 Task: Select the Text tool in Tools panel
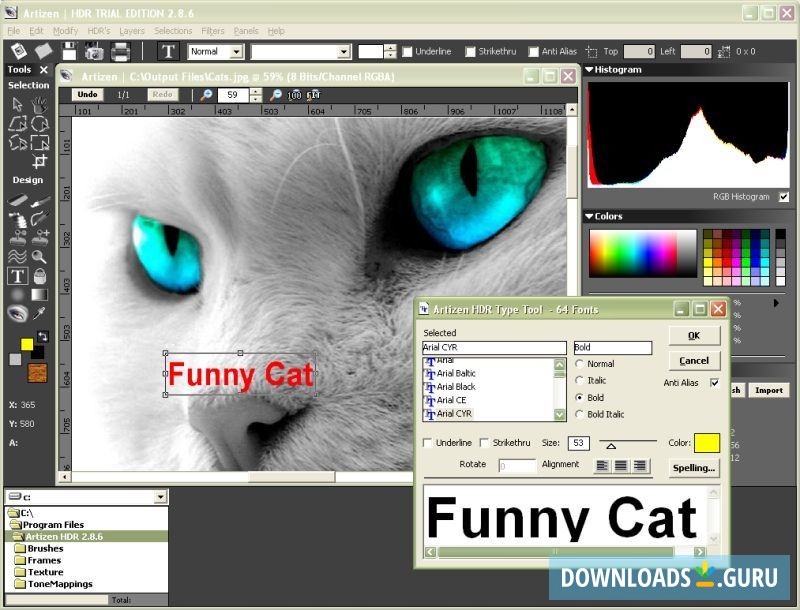(x=17, y=276)
